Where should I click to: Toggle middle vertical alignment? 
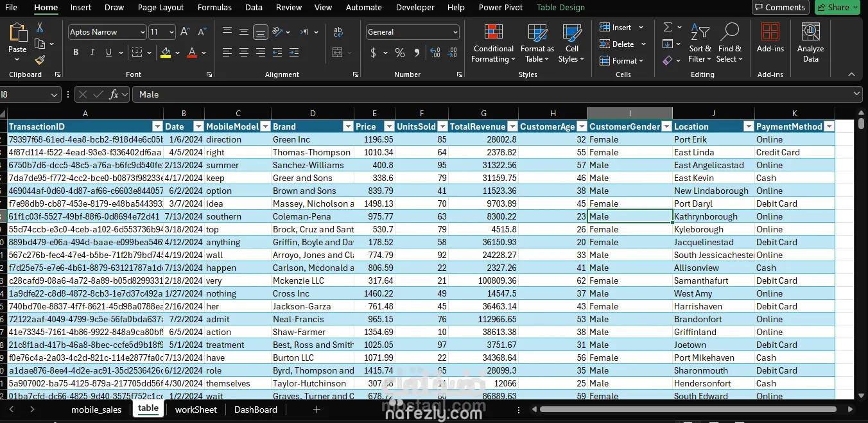click(244, 31)
